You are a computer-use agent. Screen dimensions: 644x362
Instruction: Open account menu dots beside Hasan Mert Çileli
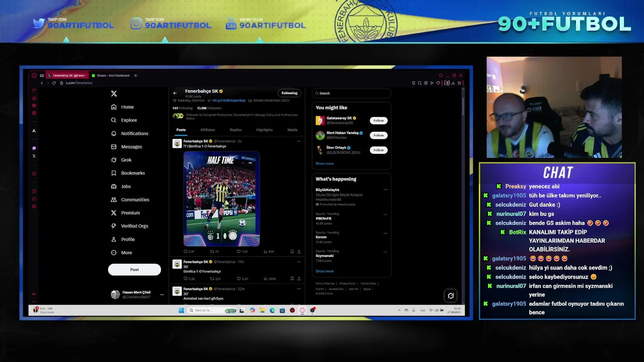pyautogui.click(x=162, y=295)
